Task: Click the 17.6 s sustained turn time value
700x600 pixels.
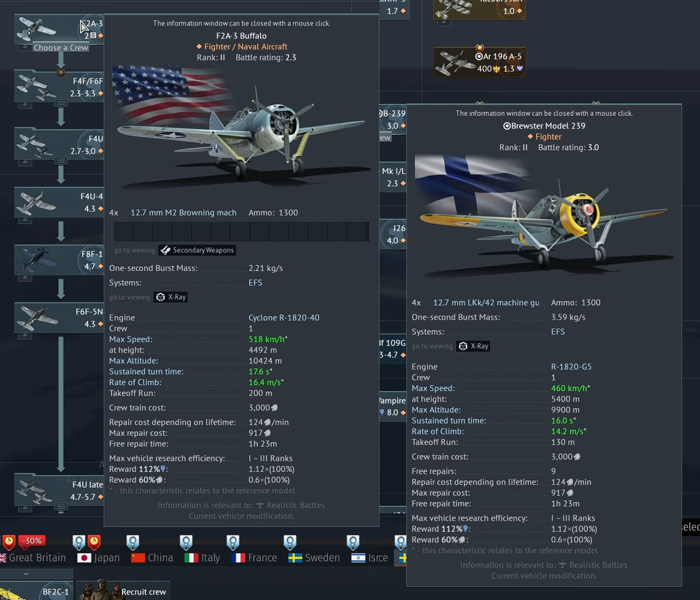Action: pyautogui.click(x=259, y=372)
